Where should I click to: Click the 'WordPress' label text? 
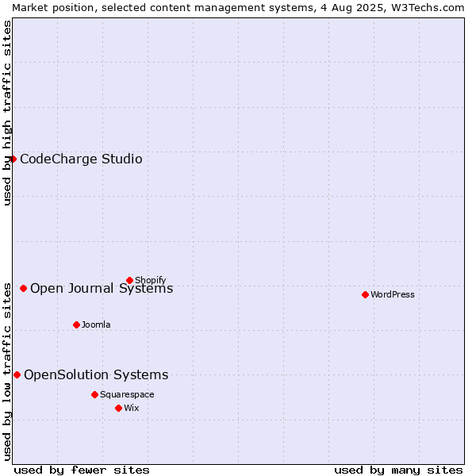pos(393,294)
